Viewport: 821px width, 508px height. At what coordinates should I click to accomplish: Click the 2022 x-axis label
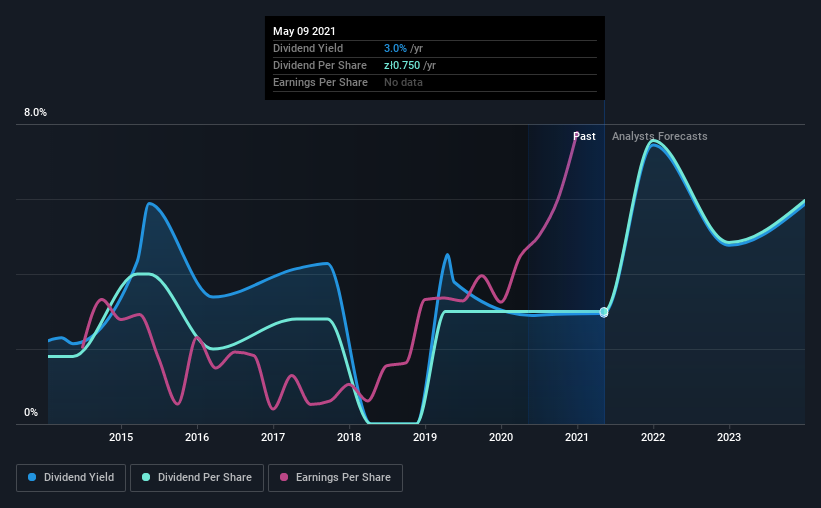click(653, 437)
